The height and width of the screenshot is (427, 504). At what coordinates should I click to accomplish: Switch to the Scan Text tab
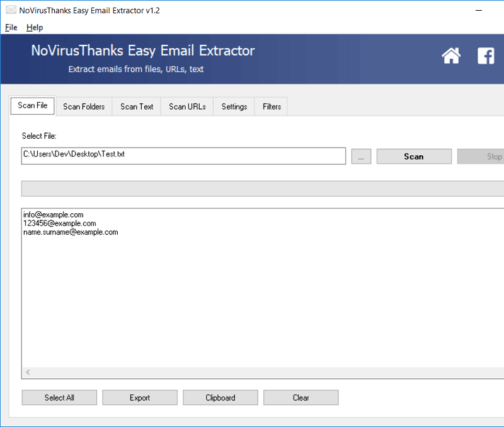137,107
